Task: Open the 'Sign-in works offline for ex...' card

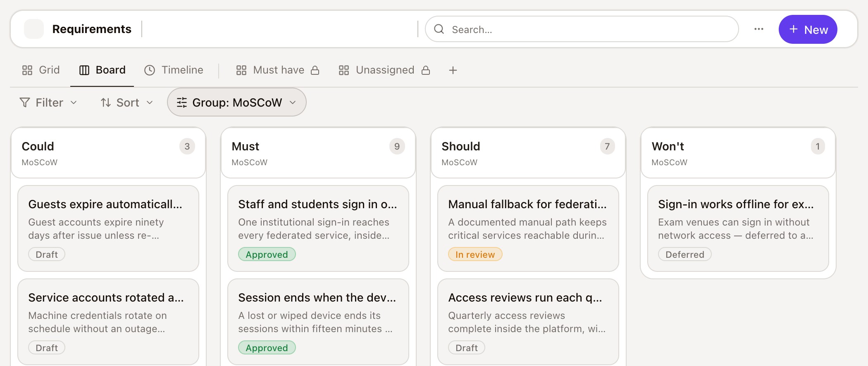Action: (738, 228)
